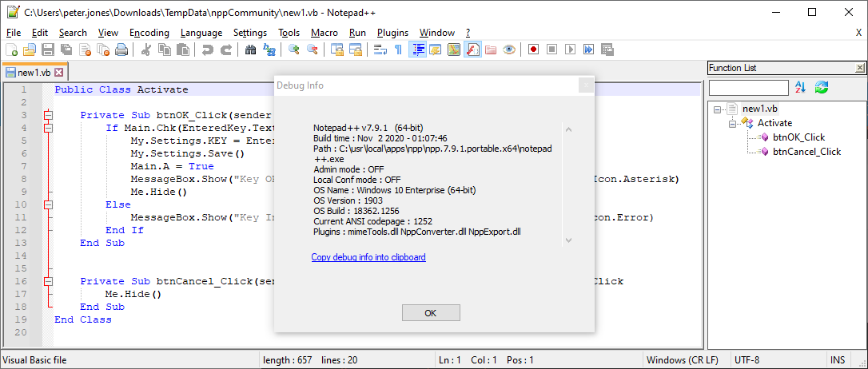868x369 pixels.
Task: Select the new1.vb document tab
Action: click(34, 72)
